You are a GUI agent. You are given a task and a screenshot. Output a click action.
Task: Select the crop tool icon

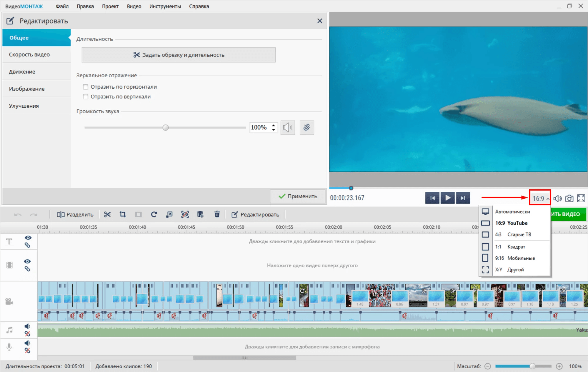pyautogui.click(x=123, y=214)
